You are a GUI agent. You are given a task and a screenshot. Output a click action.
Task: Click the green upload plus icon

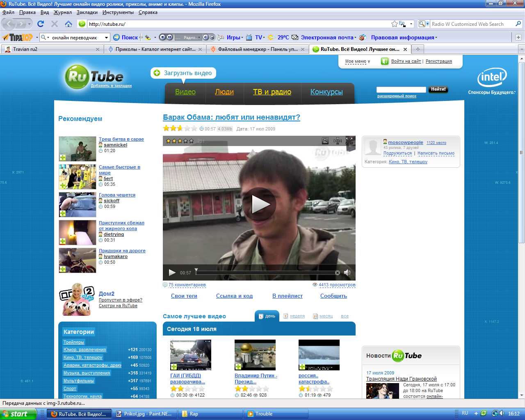[157, 73]
